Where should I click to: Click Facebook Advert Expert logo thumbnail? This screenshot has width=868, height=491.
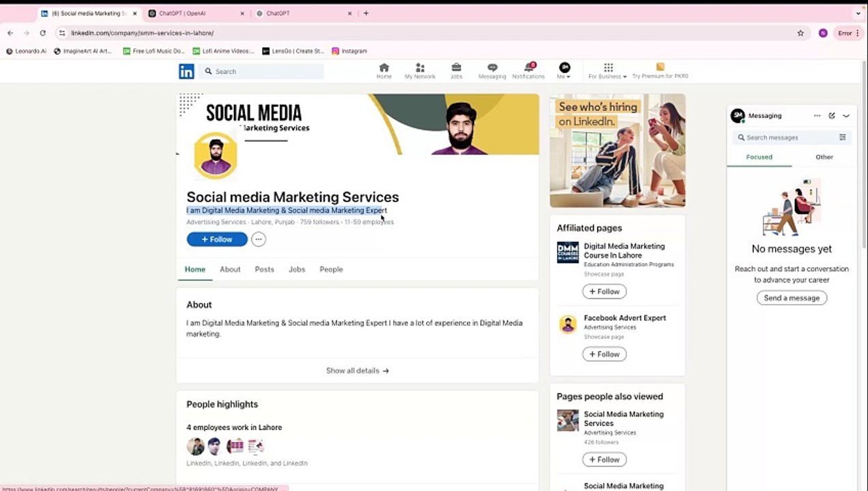click(x=568, y=324)
